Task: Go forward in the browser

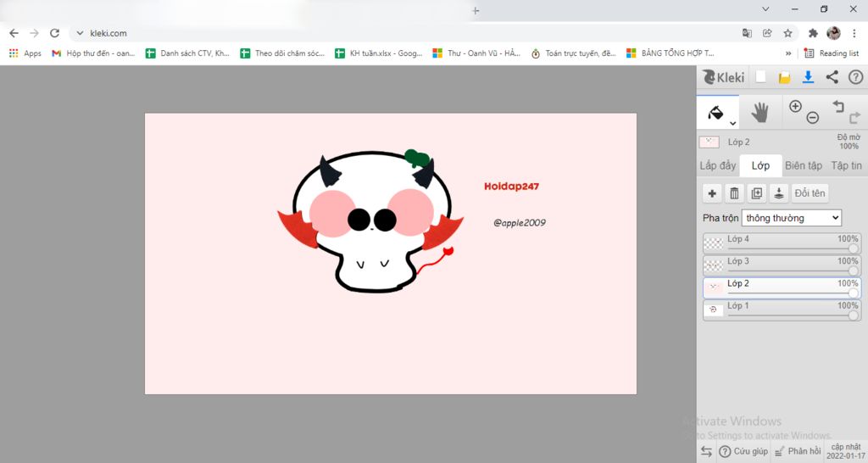Action: point(34,33)
